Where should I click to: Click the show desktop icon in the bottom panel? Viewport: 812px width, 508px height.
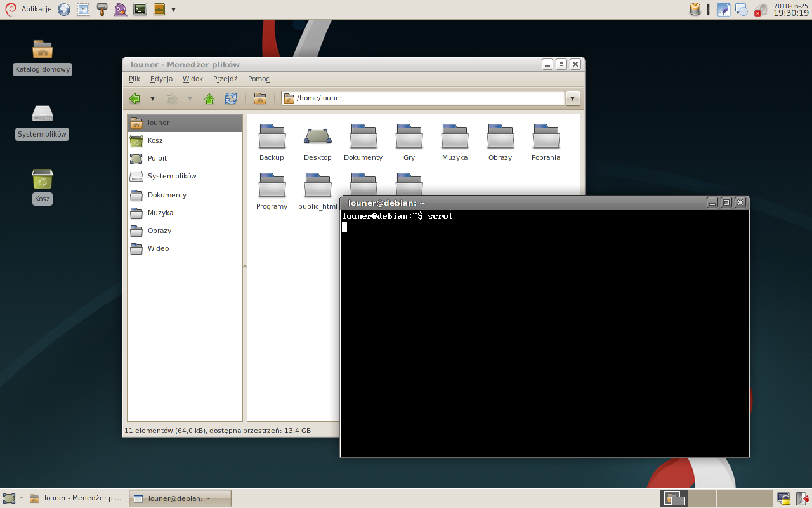click(x=9, y=498)
